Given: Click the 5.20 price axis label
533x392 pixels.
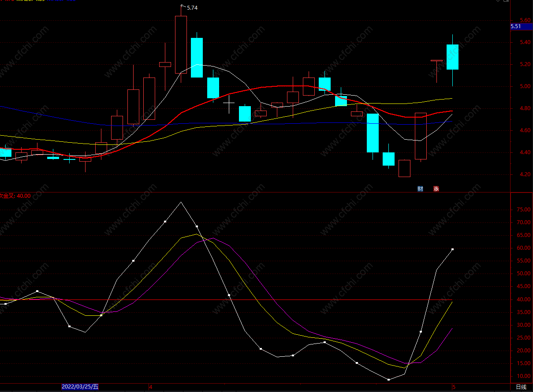Looking at the screenshot, I should coord(525,64).
